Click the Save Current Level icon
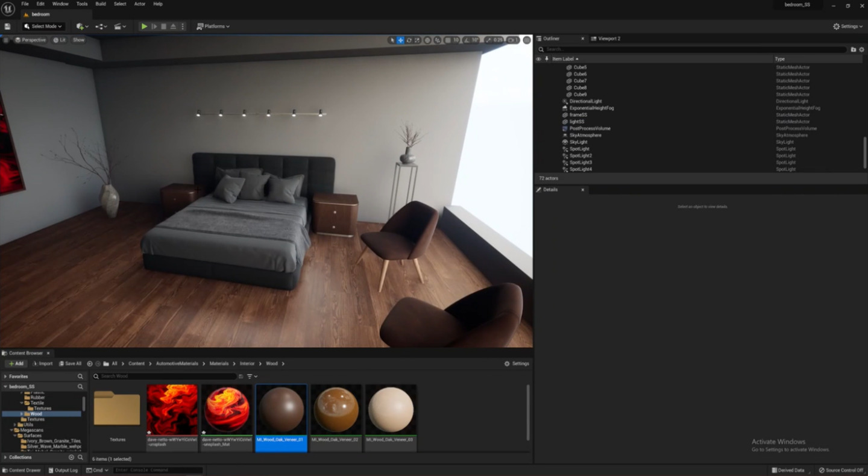 pyautogui.click(x=7, y=27)
